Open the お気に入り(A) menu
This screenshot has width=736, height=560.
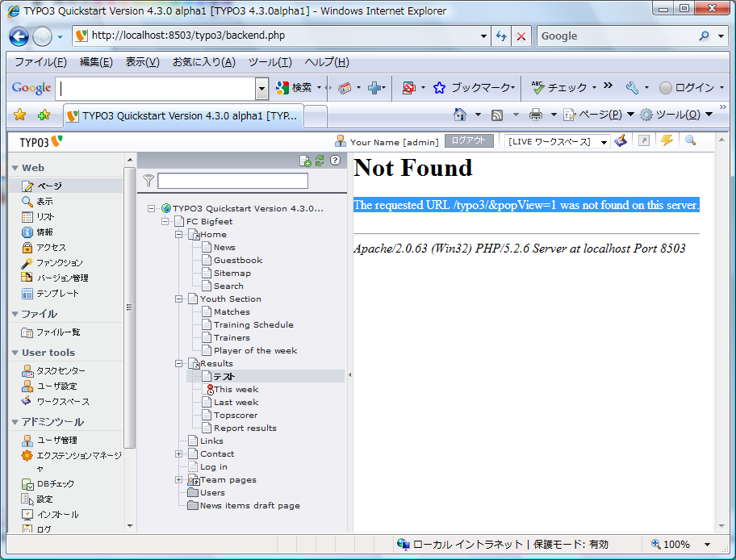click(x=203, y=62)
